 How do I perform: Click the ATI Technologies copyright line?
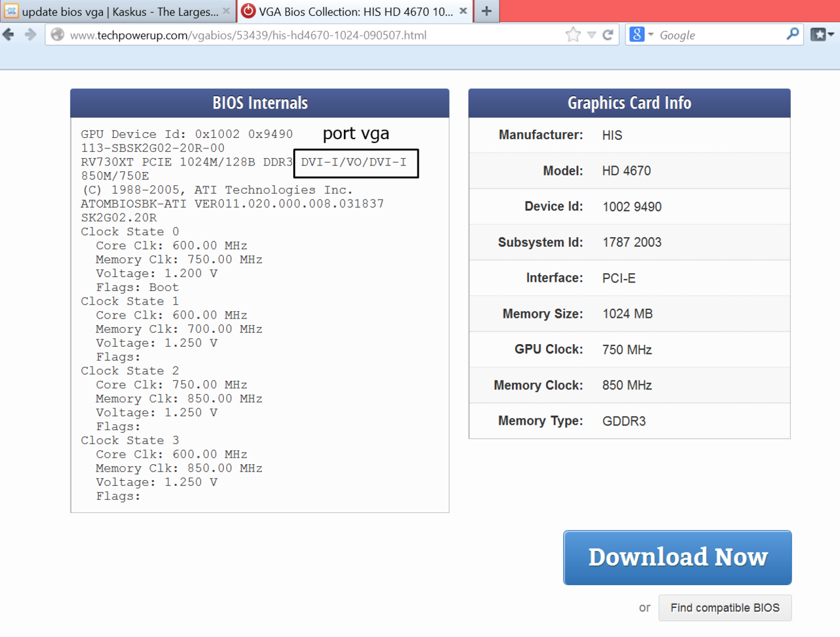coord(217,190)
